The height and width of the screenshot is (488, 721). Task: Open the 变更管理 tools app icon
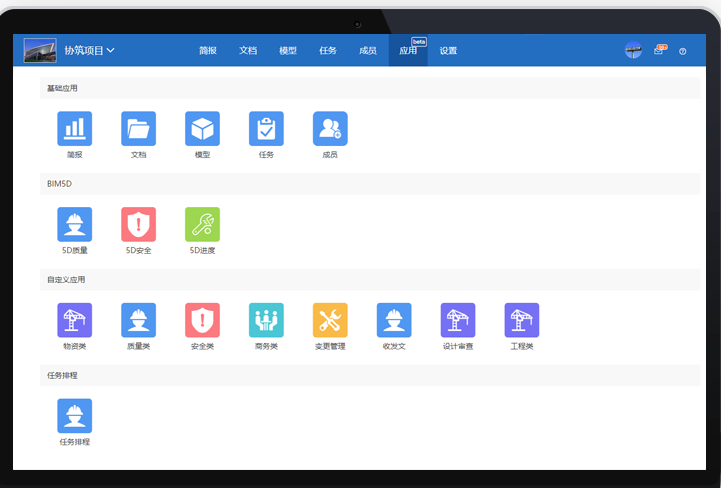[330, 320]
